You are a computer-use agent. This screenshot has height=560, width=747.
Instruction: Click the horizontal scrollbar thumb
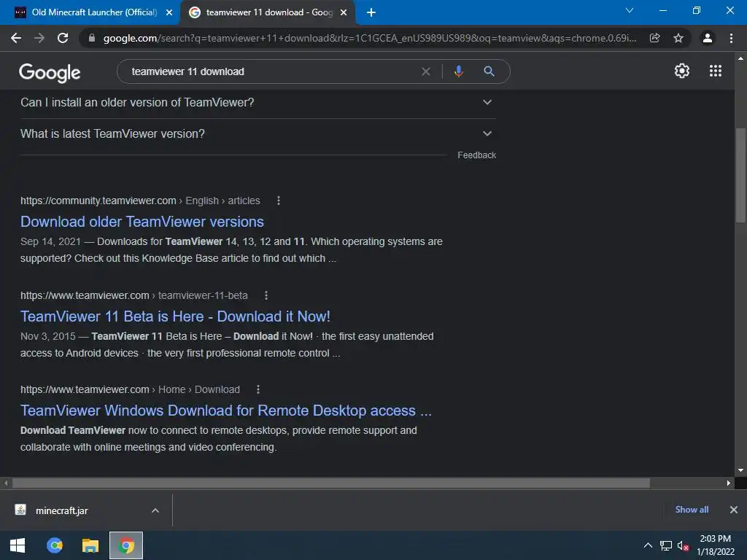pos(331,483)
